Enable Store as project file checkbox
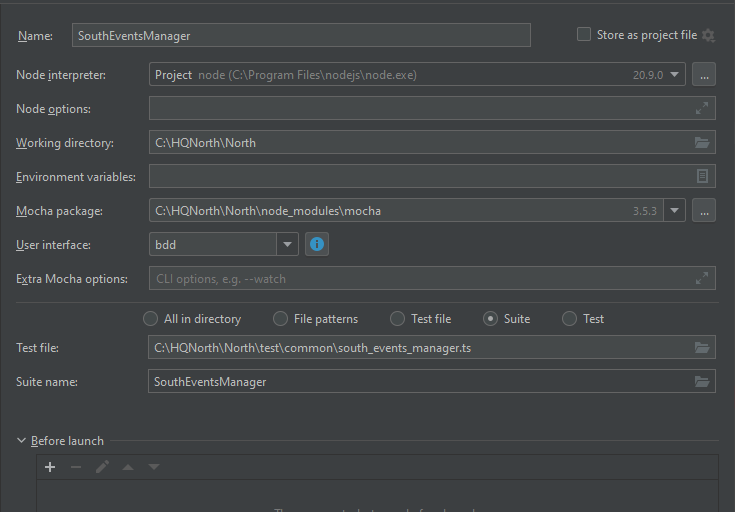The image size is (735, 512). (x=584, y=34)
